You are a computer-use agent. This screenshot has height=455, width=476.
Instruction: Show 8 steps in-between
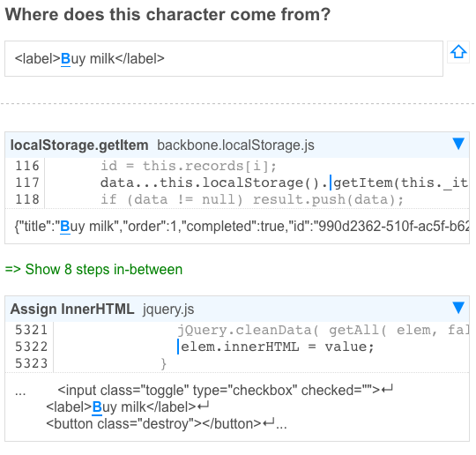[x=93, y=270]
